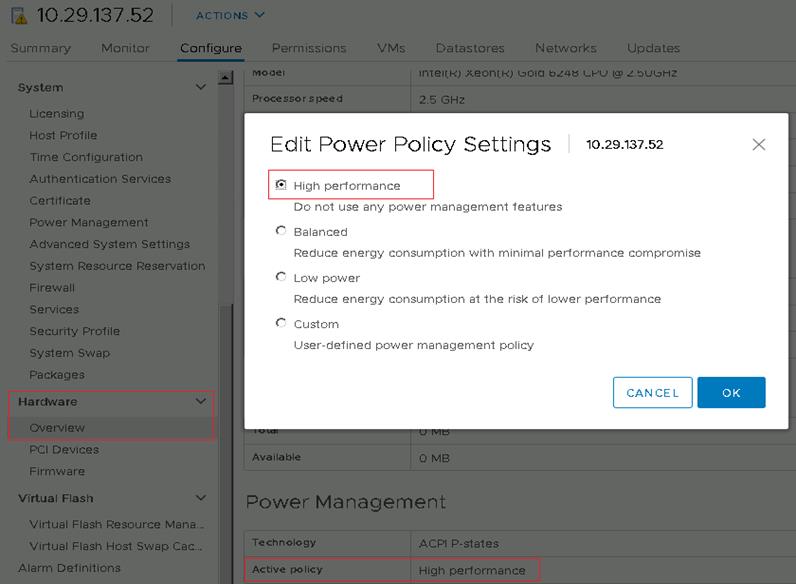Select Security Profile in sidebar
This screenshot has height=584, width=796.
click(x=74, y=331)
